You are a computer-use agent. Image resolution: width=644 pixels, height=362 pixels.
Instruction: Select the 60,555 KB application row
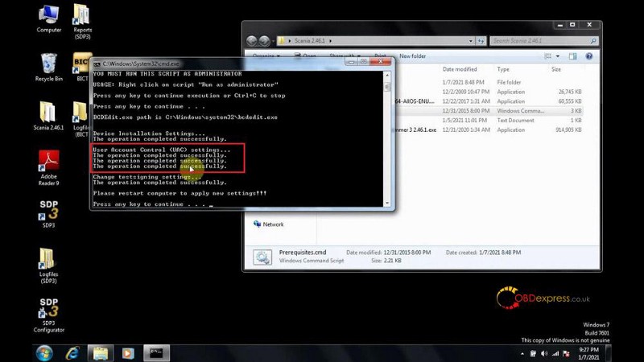coord(489,101)
